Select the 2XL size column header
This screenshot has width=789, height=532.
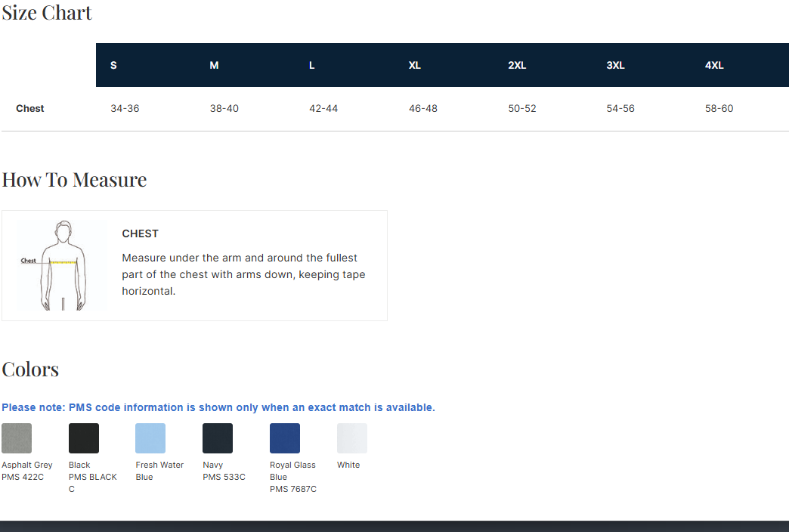tap(517, 66)
